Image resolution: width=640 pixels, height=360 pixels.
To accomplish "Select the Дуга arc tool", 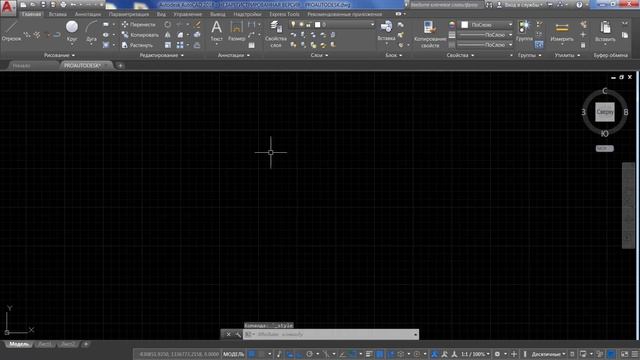I will click(91, 31).
